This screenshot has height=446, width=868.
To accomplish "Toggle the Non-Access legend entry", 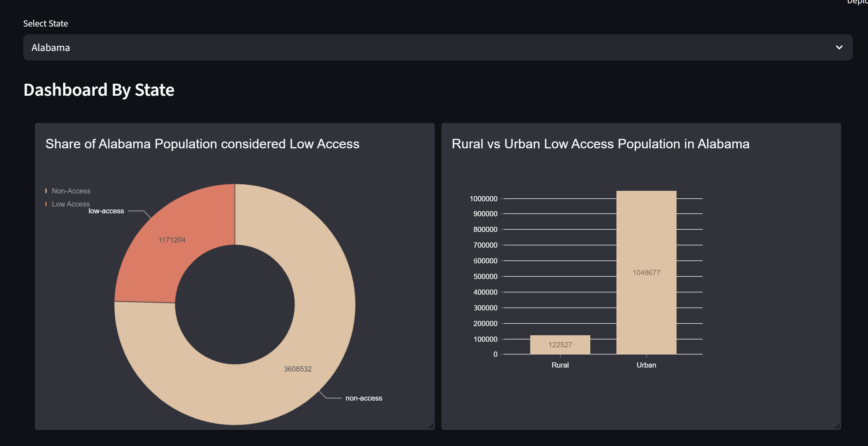I will click(71, 191).
